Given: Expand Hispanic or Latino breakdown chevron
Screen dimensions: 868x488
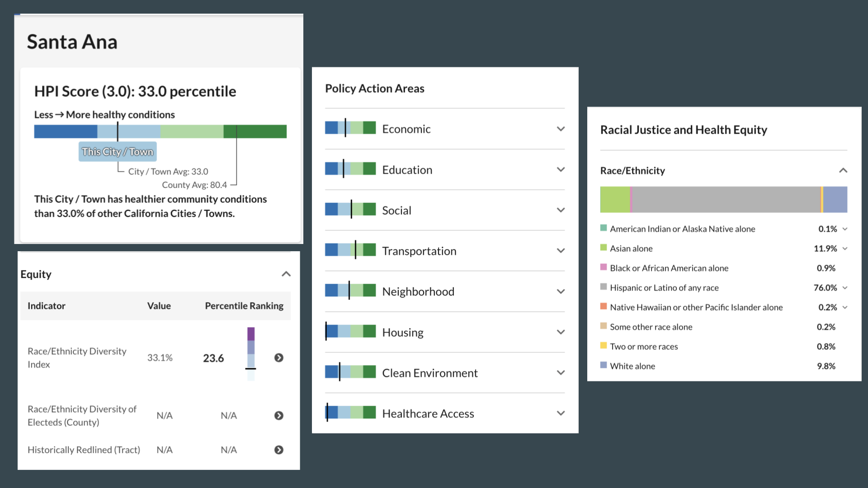Looking at the screenshot, I should click(845, 288).
